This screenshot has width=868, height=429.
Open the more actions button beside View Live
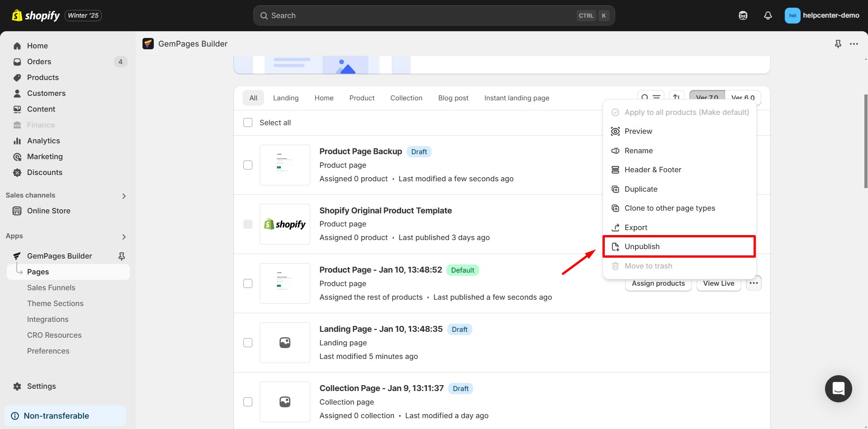[753, 283]
